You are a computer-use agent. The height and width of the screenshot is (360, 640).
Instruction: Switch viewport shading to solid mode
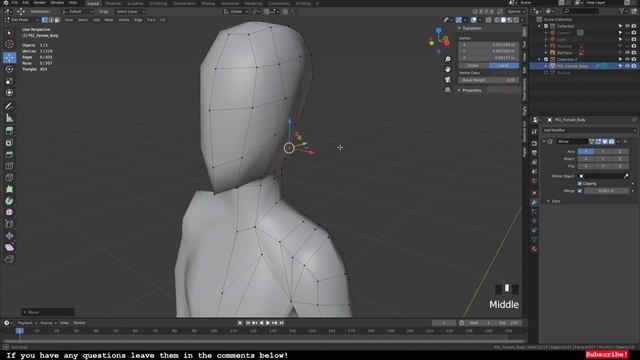tap(503, 20)
